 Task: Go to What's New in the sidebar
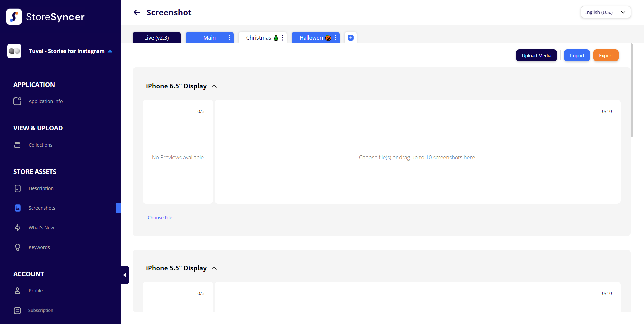tap(41, 228)
